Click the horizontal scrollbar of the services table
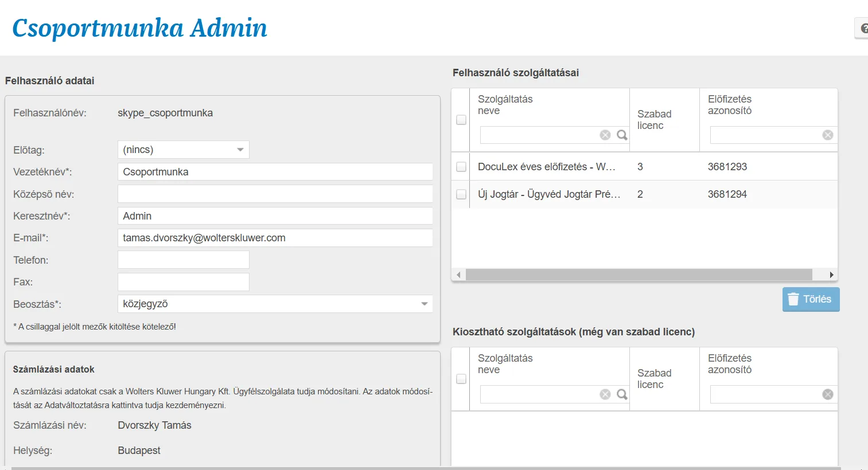868x470 pixels. pos(639,275)
